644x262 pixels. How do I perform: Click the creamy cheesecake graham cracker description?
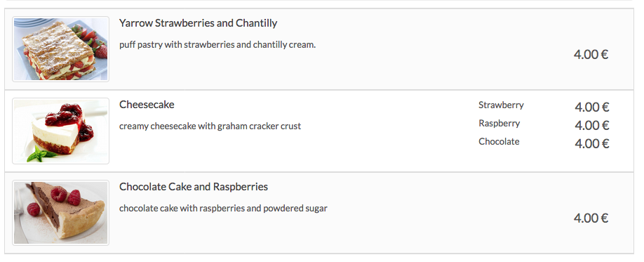[x=210, y=126]
